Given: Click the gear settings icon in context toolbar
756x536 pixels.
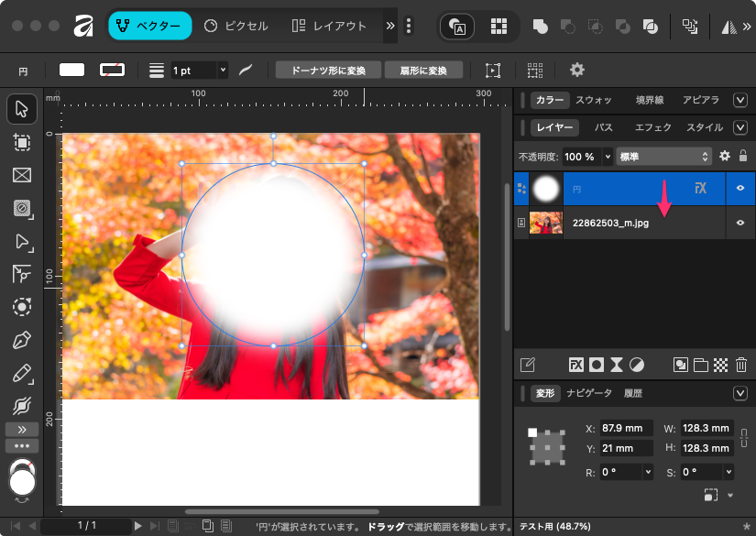Looking at the screenshot, I should (x=576, y=70).
